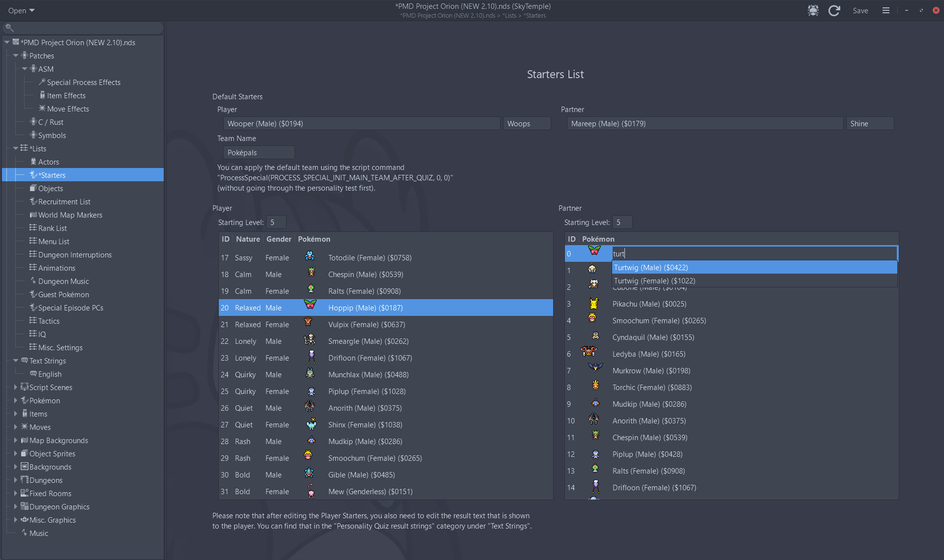Select Turtwig (Female) autocomplete suggestion

click(654, 280)
